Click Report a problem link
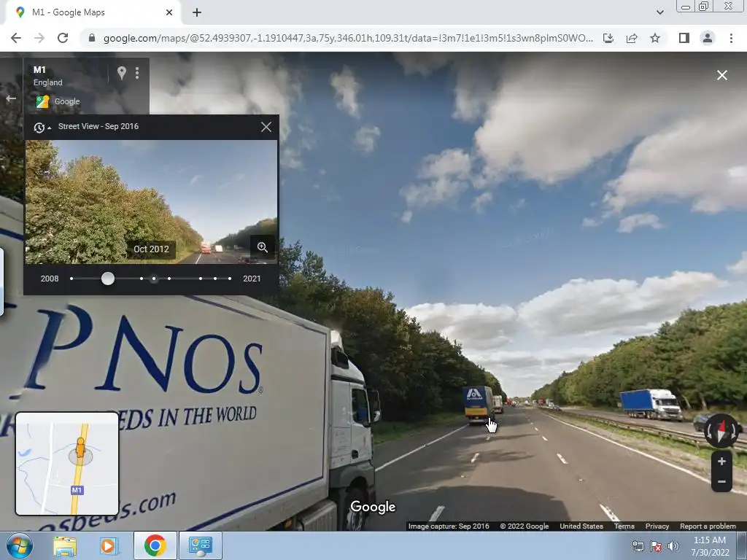This screenshot has width=747, height=560. [x=708, y=526]
